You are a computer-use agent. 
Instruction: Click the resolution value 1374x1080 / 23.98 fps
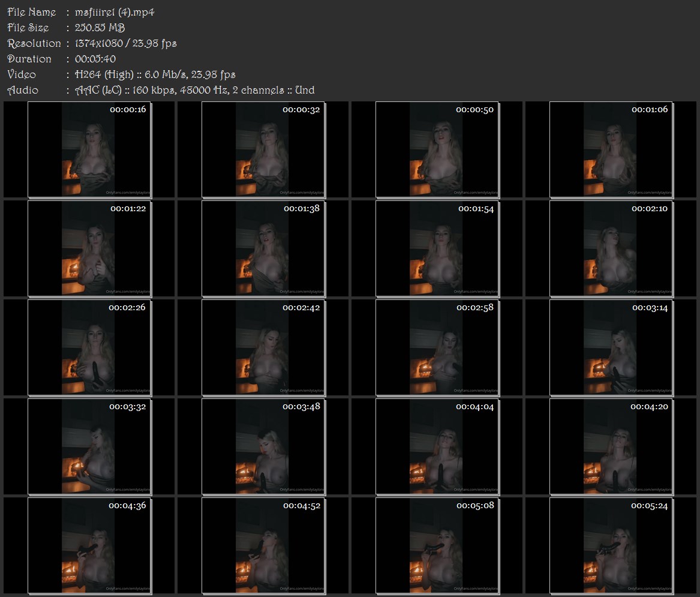coord(126,43)
